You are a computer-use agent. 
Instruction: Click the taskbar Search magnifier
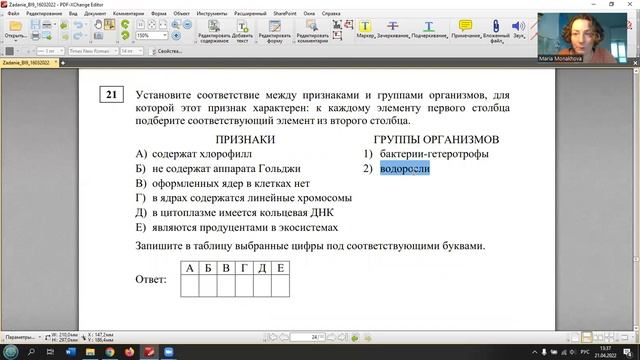(x=31, y=352)
